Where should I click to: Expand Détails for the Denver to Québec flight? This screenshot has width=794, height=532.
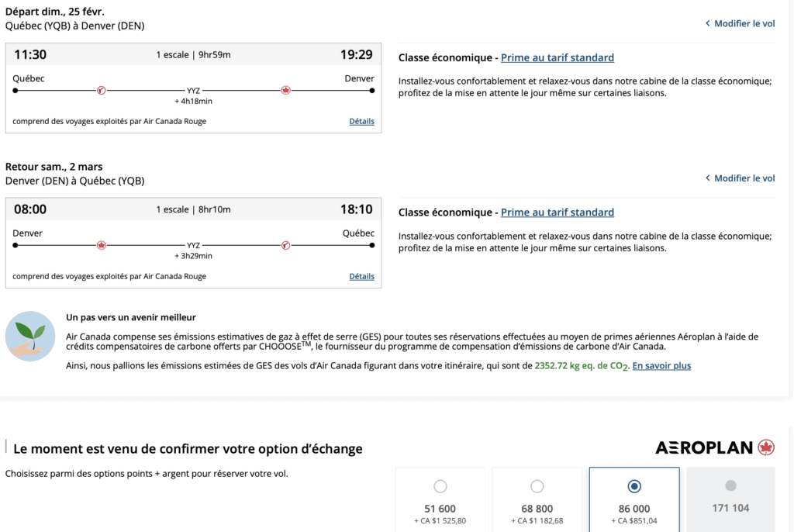point(361,277)
